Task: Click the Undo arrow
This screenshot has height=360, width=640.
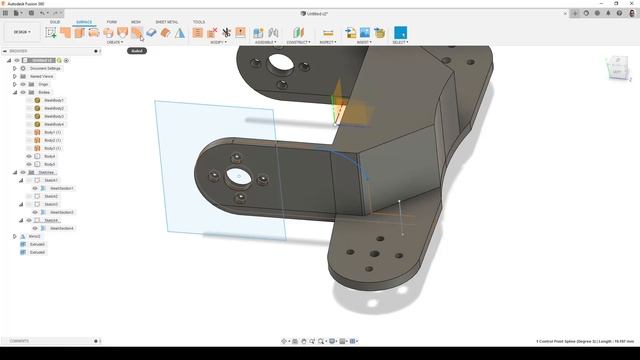Action: pos(42,13)
